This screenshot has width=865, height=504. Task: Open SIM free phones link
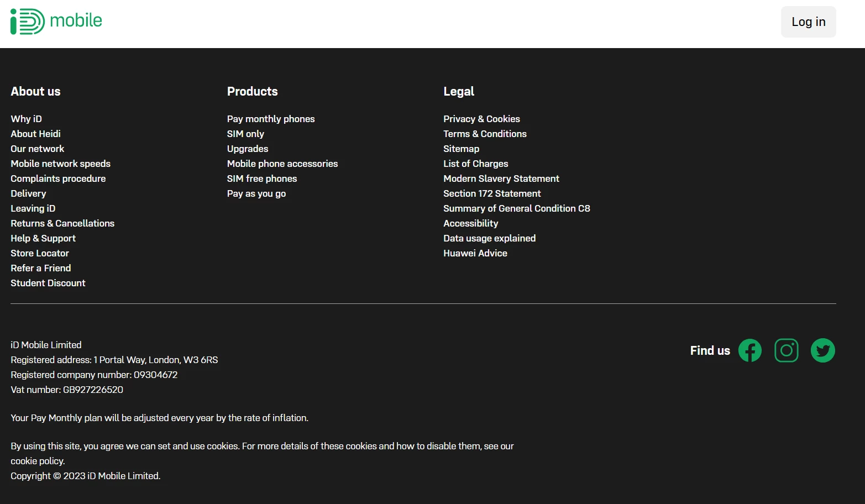click(262, 179)
